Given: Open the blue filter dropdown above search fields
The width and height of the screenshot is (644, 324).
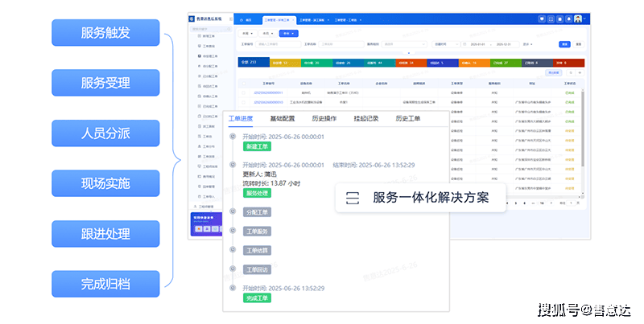Looking at the screenshot, I should [289, 34].
